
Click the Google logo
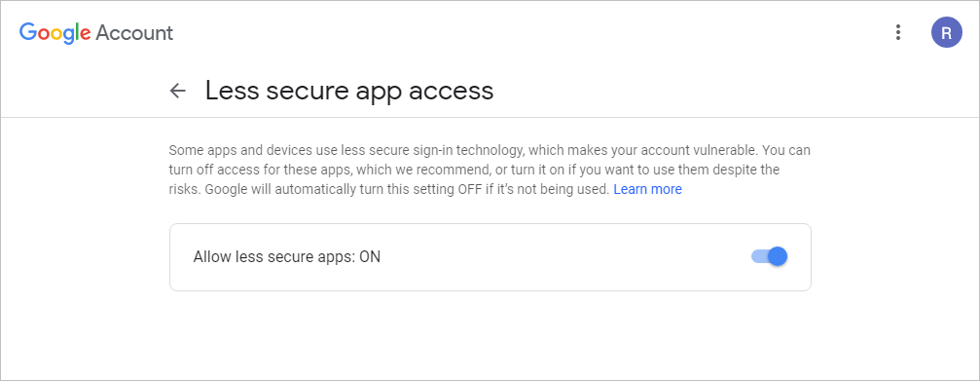coord(55,32)
